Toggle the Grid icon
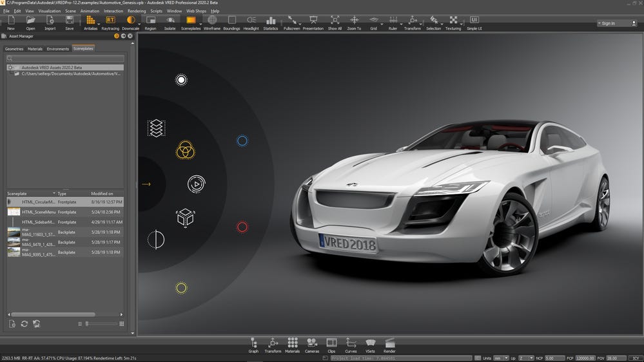644x362 pixels. point(373,23)
